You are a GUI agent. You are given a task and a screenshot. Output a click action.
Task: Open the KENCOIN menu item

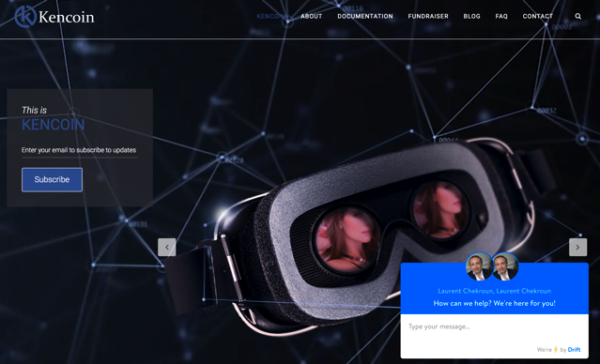pos(271,16)
